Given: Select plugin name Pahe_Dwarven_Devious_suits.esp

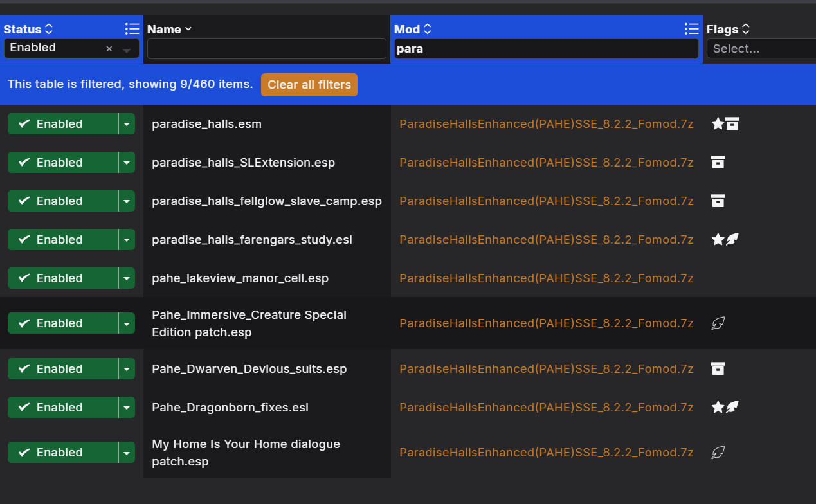Looking at the screenshot, I should click(x=249, y=369).
